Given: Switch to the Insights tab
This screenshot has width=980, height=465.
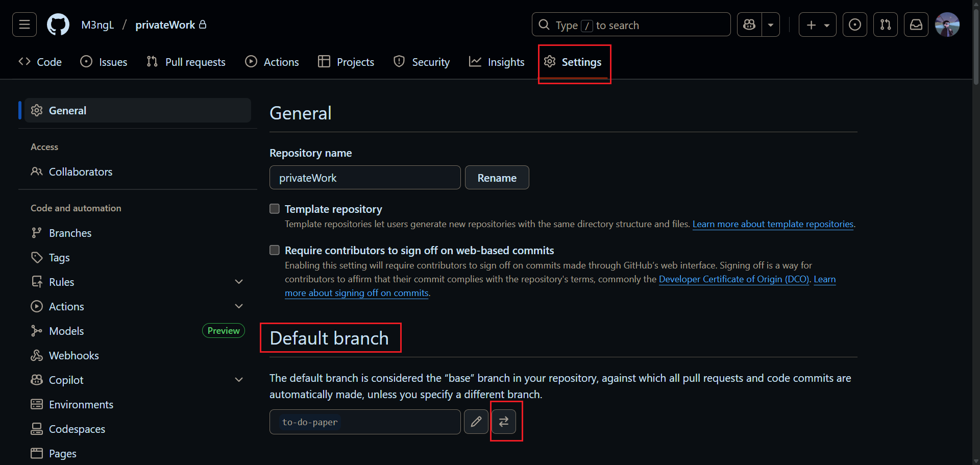Looking at the screenshot, I should point(497,62).
